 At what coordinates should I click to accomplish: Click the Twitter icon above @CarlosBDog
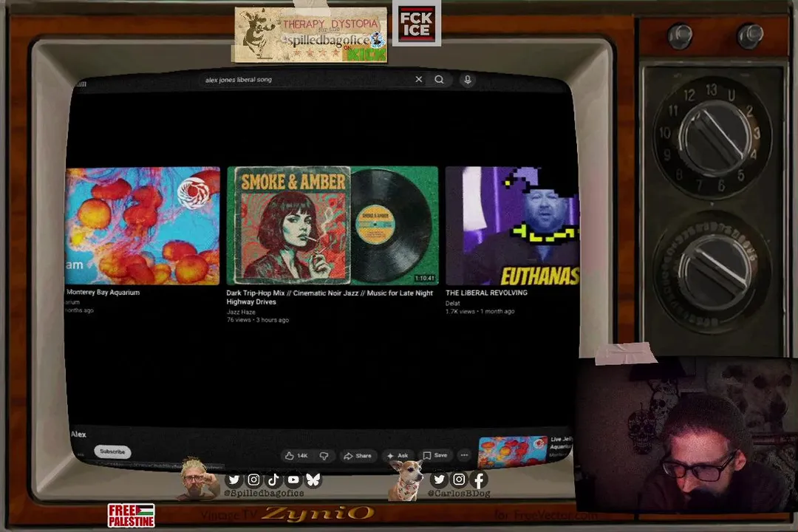tap(439, 479)
